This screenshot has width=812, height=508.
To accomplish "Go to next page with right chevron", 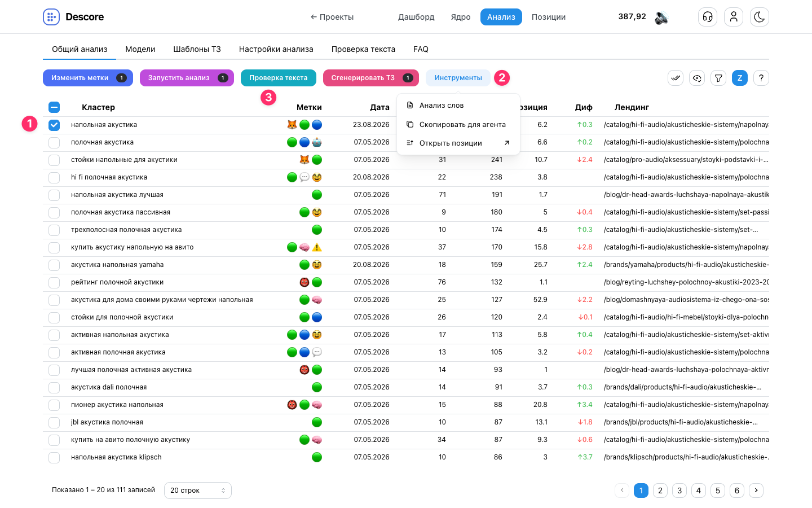I will (x=756, y=491).
